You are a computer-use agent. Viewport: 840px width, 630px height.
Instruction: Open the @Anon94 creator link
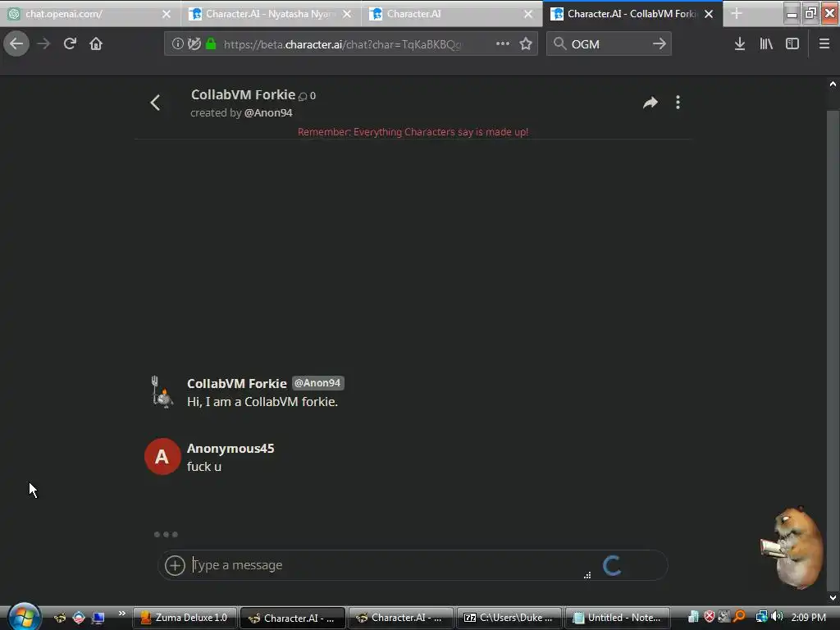pyautogui.click(x=268, y=113)
